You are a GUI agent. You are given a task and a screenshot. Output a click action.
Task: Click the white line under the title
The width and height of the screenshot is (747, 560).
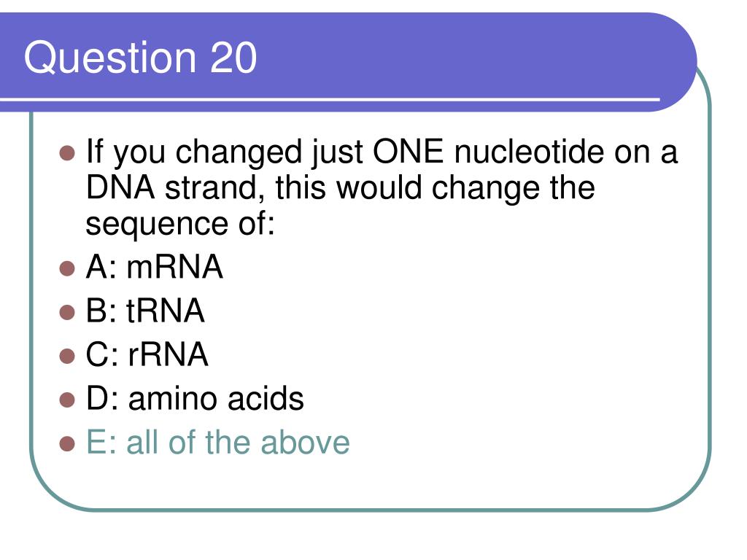coord(330,99)
